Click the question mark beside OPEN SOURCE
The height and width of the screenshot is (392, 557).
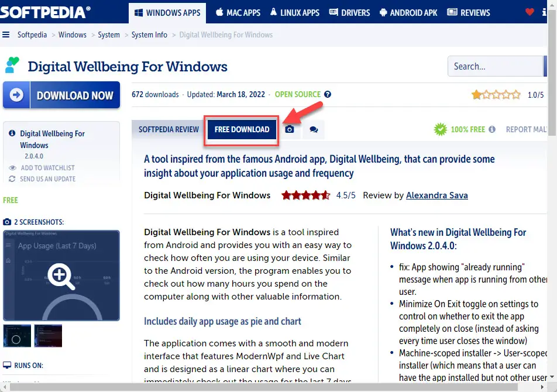point(327,94)
